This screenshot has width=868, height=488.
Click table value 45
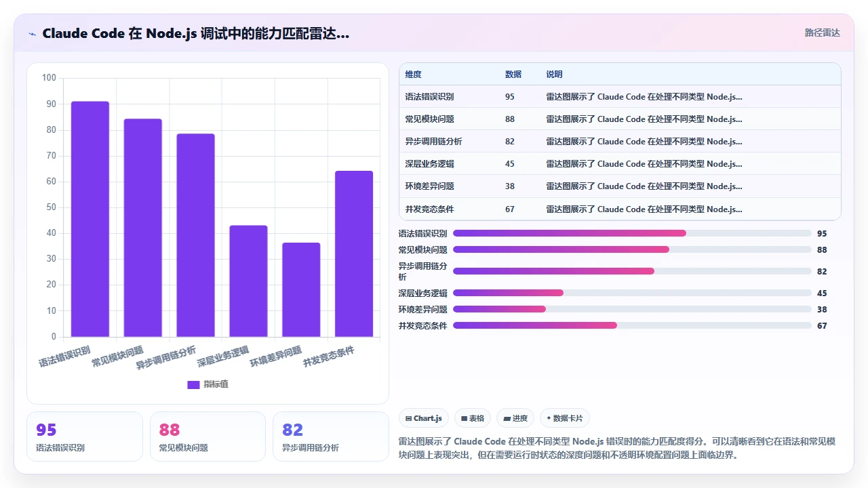click(x=510, y=164)
